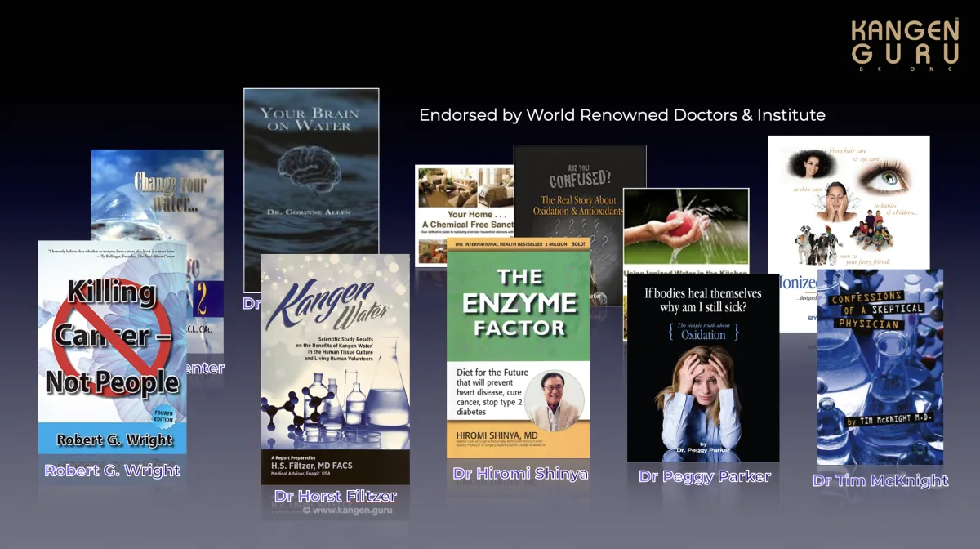The height and width of the screenshot is (549, 980).
Task: Open the Kangen Water report cover
Action: pos(336,369)
